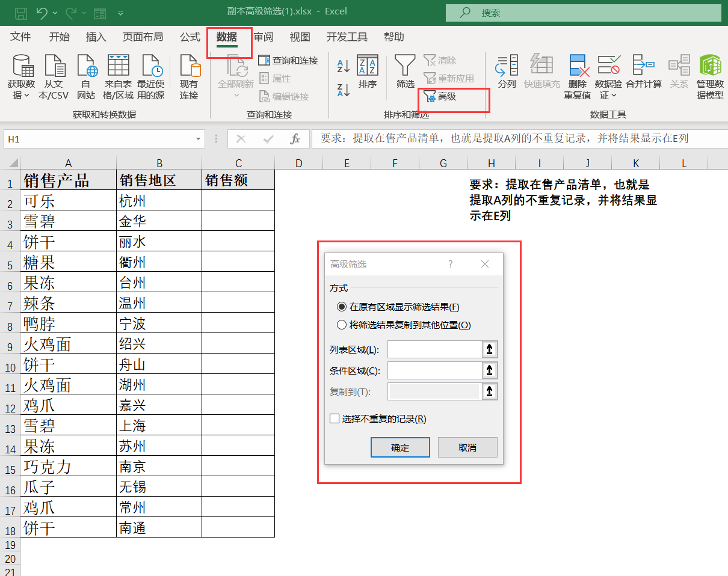
Task: Switch to the 公式 (Formulas) tab
Action: (x=190, y=37)
